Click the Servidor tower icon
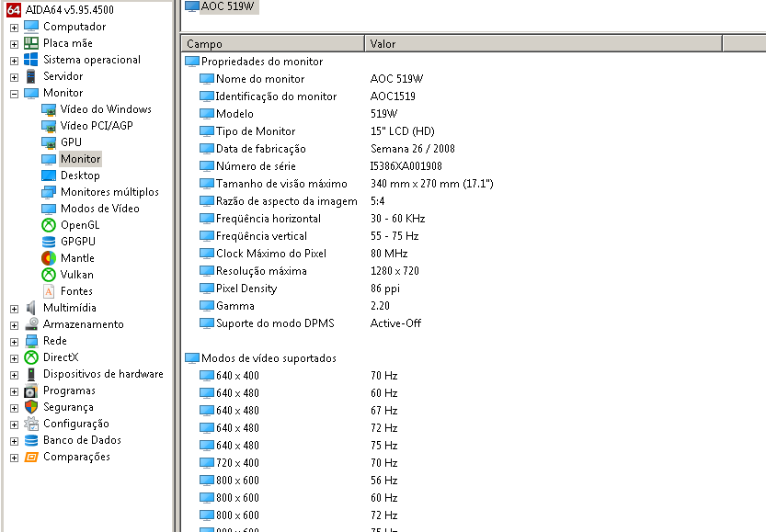The width and height of the screenshot is (766, 532). coord(31,76)
